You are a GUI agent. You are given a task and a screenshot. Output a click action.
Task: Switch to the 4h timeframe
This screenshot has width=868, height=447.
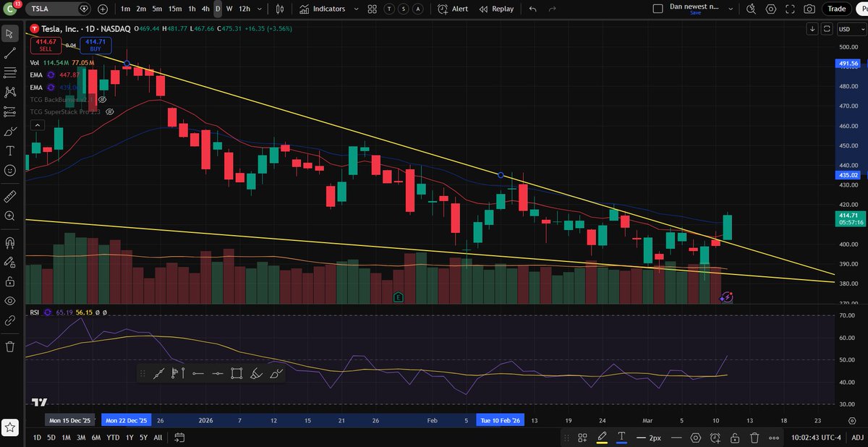(x=206, y=9)
